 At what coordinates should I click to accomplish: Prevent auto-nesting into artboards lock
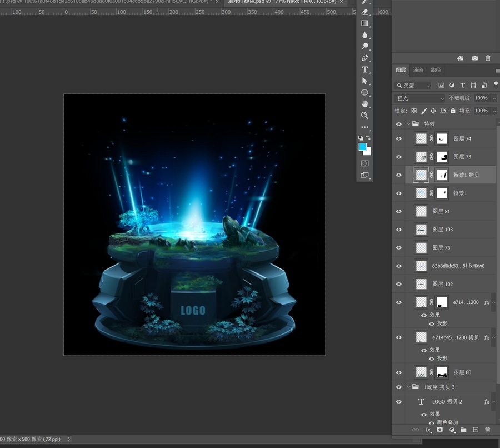click(443, 111)
